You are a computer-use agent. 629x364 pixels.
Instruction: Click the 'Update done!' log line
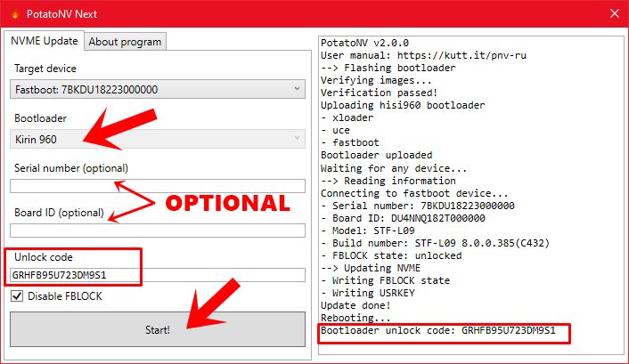(x=355, y=305)
